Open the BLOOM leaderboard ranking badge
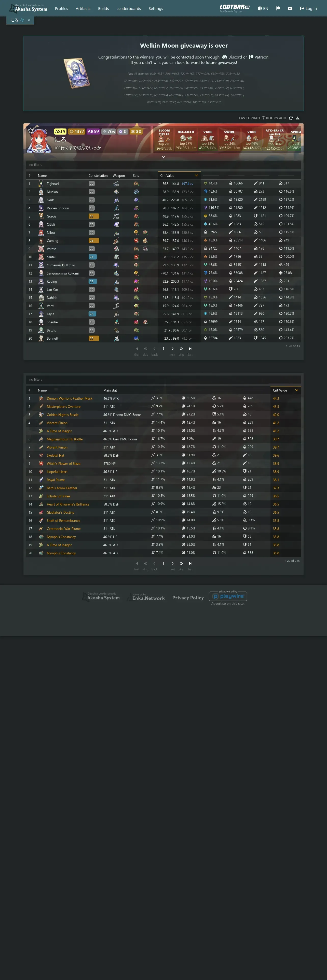This screenshot has width=327, height=980. 164,139
